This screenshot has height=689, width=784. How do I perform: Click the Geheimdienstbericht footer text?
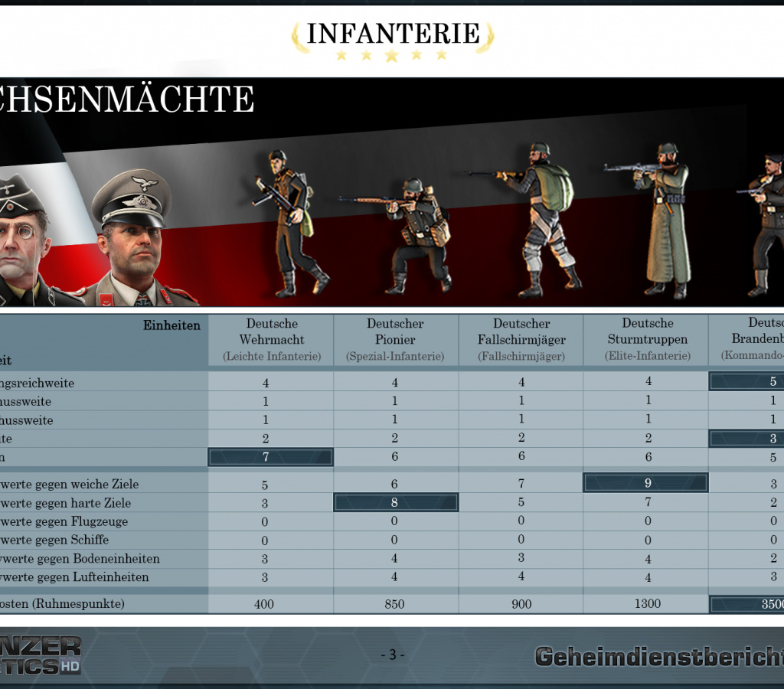pyautogui.click(x=659, y=657)
